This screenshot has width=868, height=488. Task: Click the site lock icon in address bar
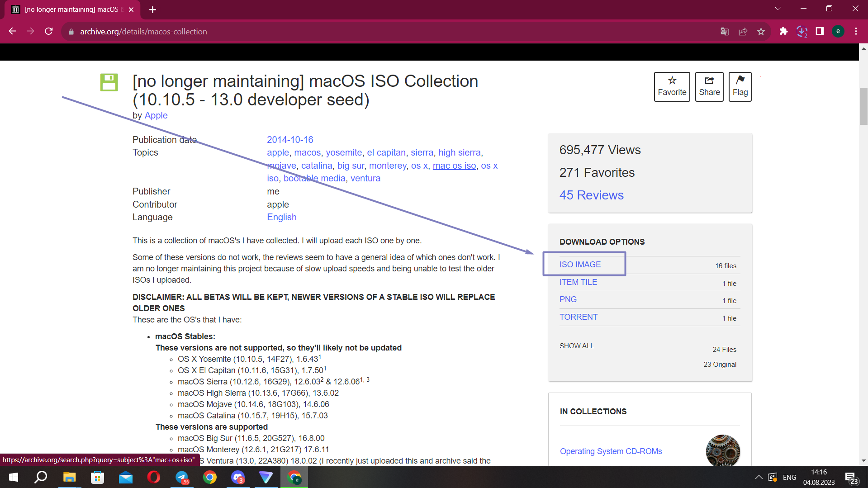click(71, 32)
